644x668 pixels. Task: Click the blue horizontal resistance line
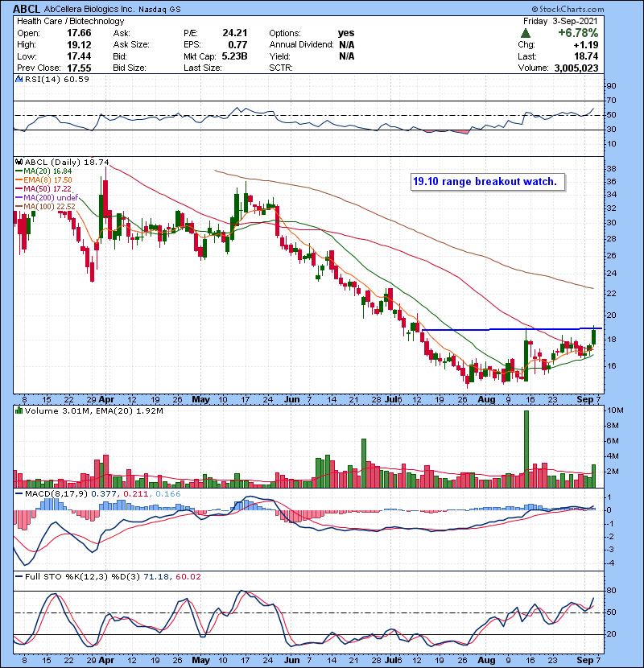coord(511,329)
